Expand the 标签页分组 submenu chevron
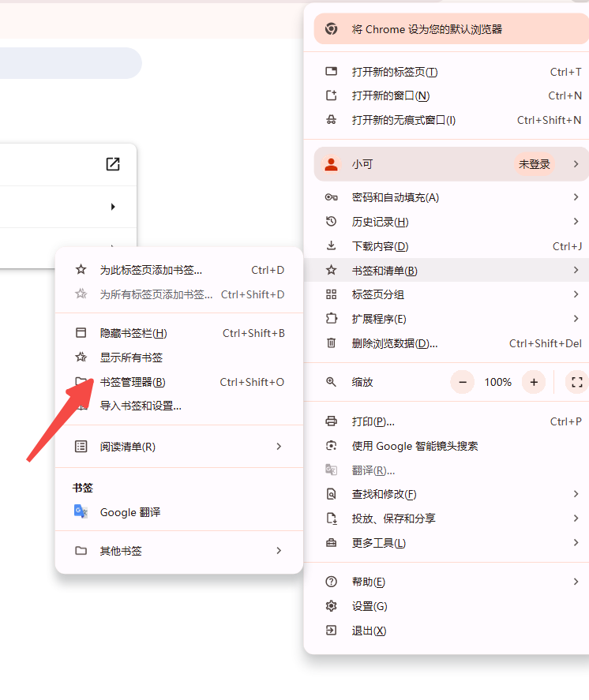The image size is (589, 700). click(576, 294)
